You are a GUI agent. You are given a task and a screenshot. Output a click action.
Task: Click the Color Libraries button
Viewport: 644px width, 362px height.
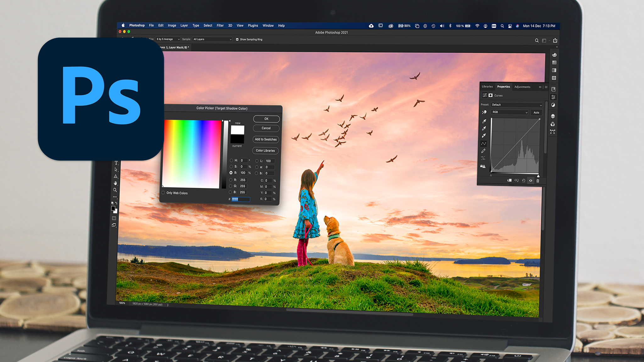coord(265,151)
